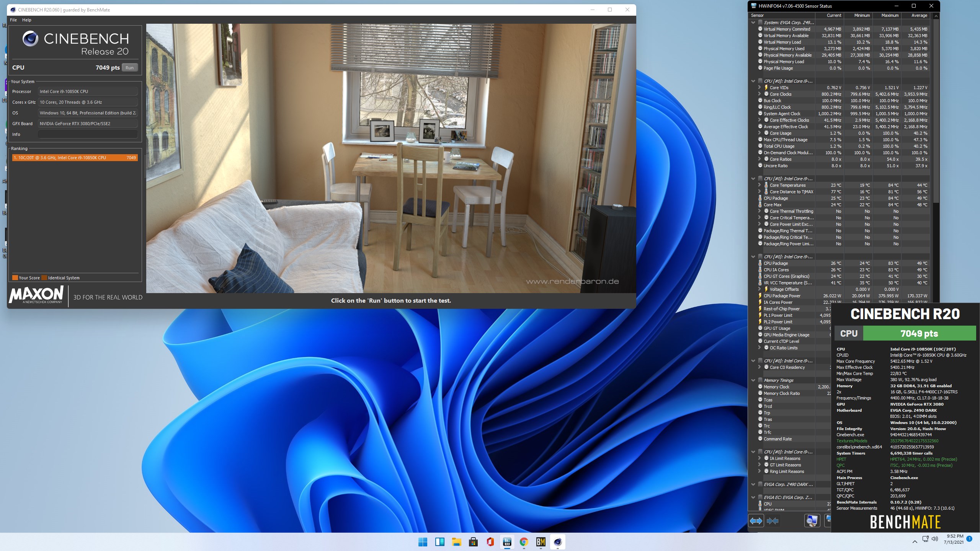The image size is (980, 551).
Task: Expand the Core Clocks row
Action: 759,94
